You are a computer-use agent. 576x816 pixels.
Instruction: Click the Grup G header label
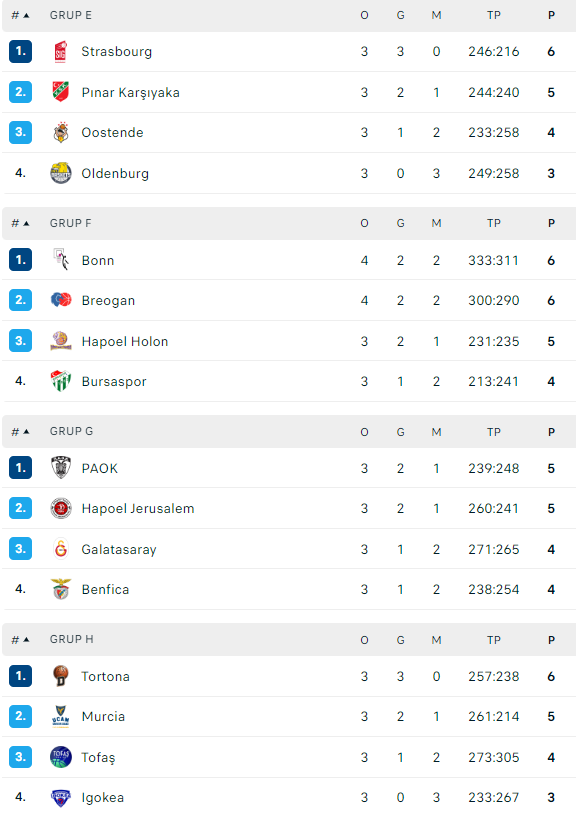[x=71, y=431]
